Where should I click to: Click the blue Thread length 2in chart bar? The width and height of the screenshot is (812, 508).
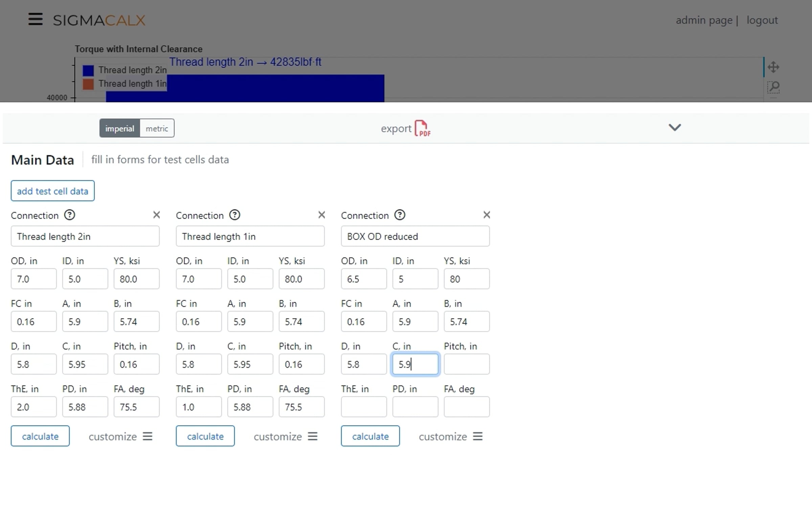[x=245, y=88]
